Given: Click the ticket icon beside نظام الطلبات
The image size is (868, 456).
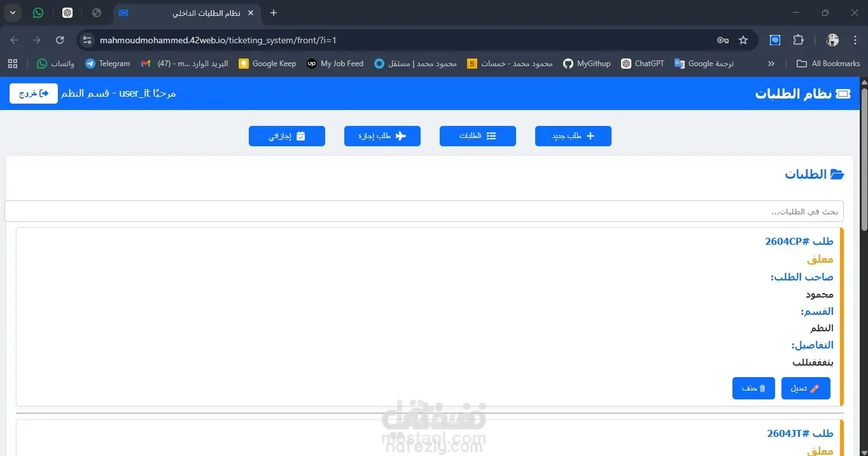Looking at the screenshot, I should tap(843, 93).
